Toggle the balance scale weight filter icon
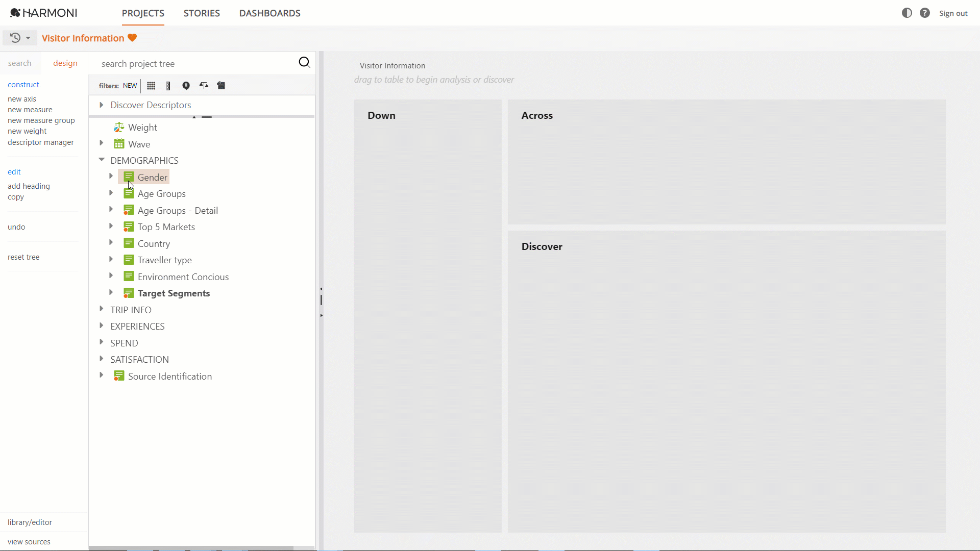This screenshot has height=551, width=980. [204, 86]
